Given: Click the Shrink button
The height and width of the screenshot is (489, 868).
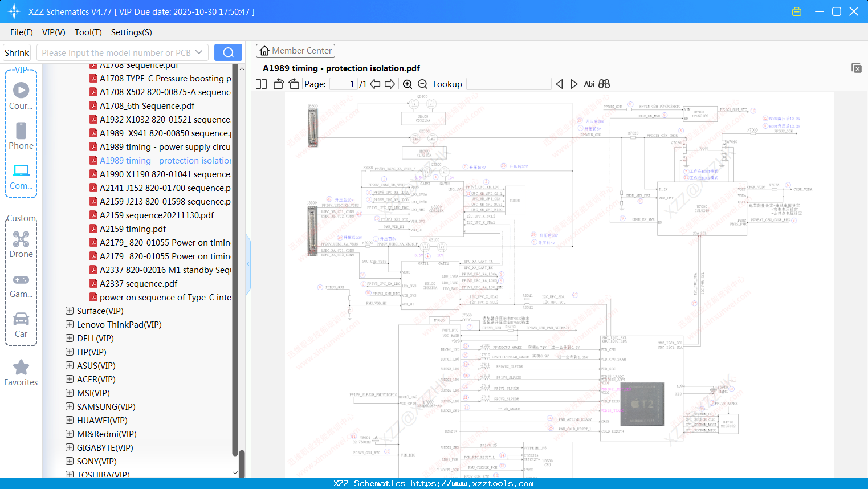Looking at the screenshot, I should (17, 52).
